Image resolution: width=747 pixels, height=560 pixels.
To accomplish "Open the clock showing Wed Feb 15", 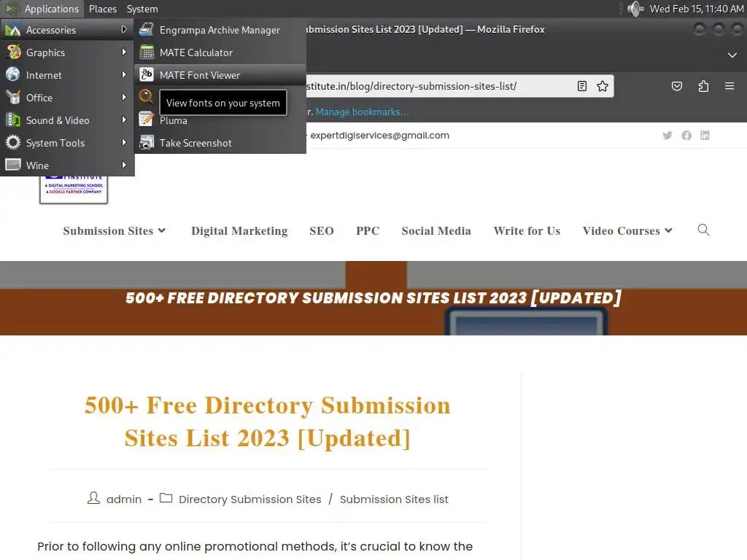I will pos(697,9).
